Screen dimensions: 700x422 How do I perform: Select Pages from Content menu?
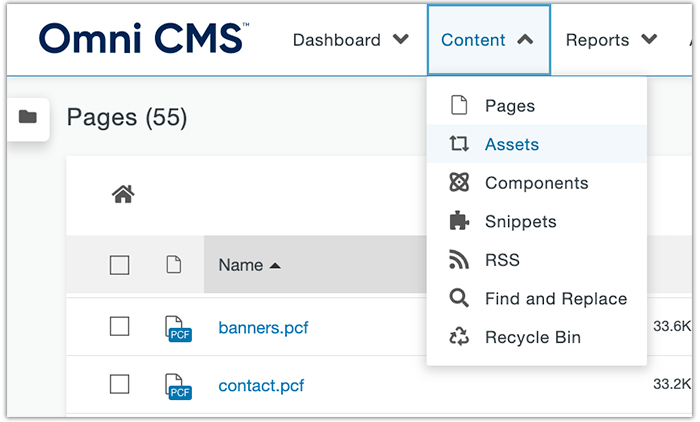pyautogui.click(x=537, y=106)
